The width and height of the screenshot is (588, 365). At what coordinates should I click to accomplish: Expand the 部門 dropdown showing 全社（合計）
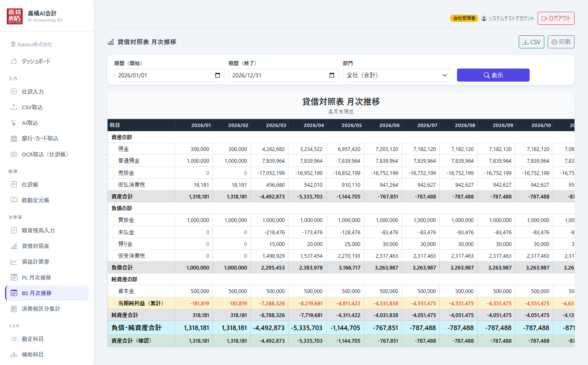398,75
